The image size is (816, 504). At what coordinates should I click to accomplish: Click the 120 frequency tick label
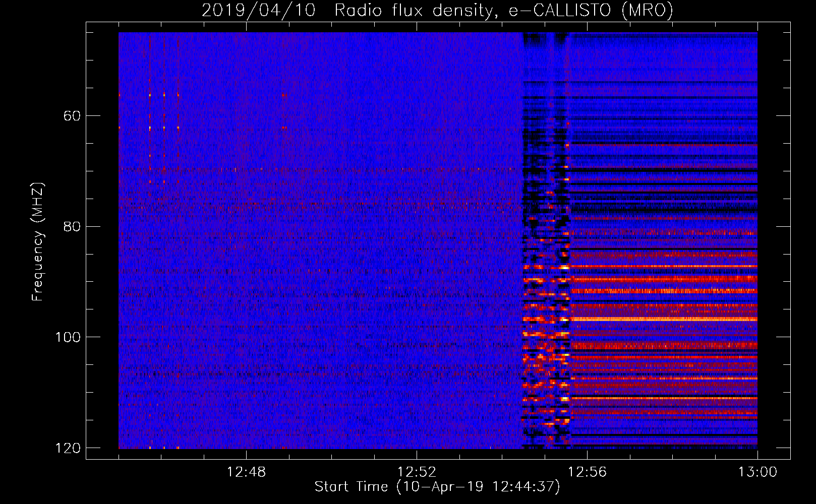tap(68, 448)
